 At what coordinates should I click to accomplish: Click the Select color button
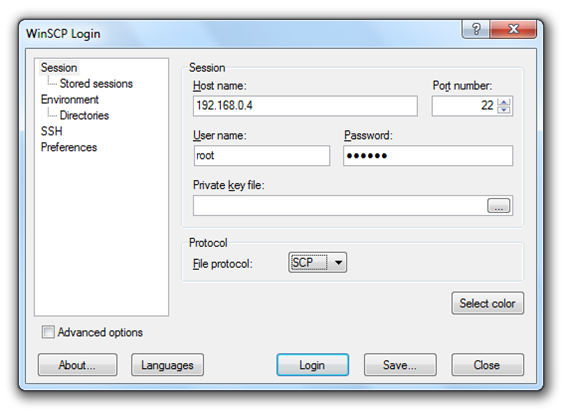[487, 303]
